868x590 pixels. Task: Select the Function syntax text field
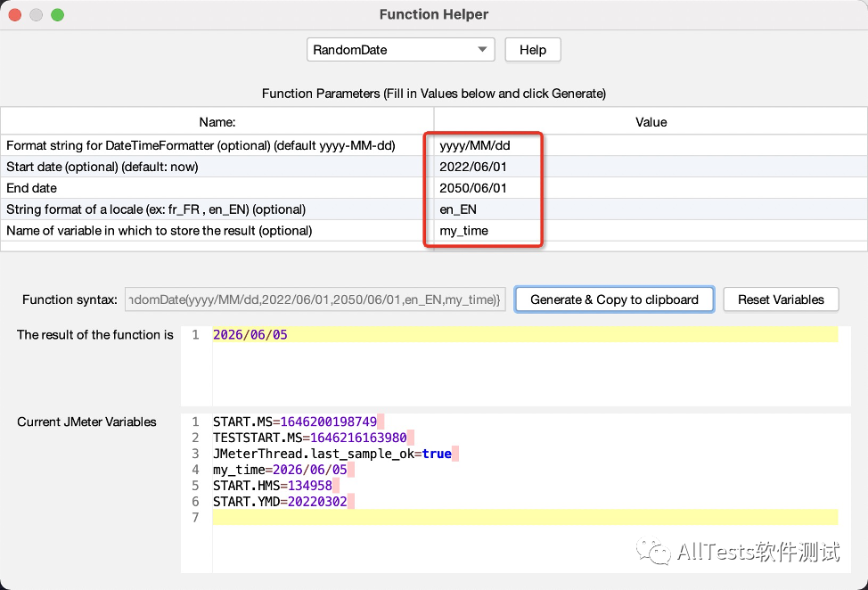[315, 299]
